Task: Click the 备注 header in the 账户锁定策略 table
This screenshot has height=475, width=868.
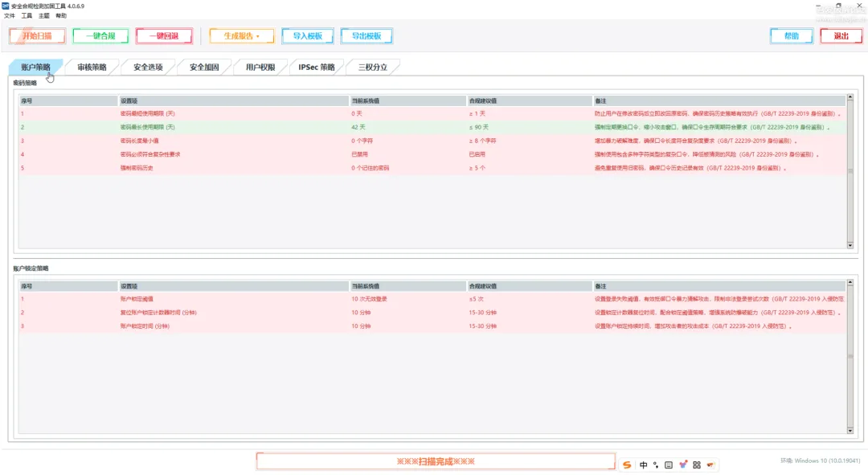Action: [x=719, y=286]
